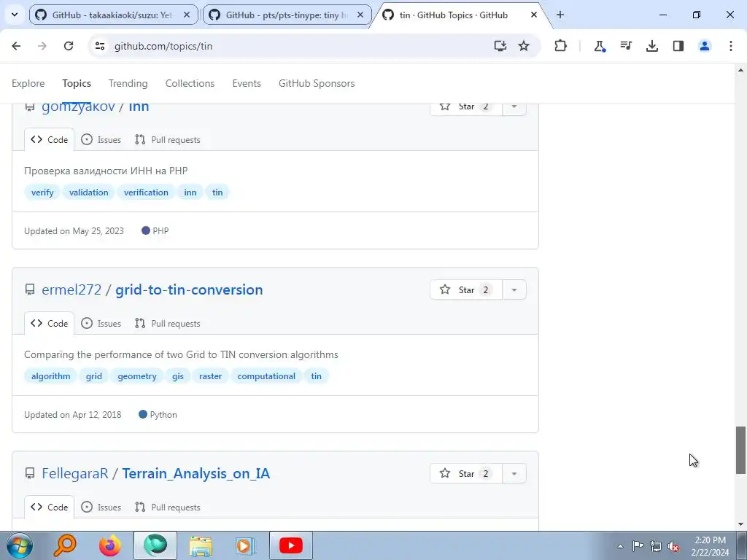Expand star list dropdown for grid-to-tin-conversion
This screenshot has height=560, width=747.
(514, 289)
